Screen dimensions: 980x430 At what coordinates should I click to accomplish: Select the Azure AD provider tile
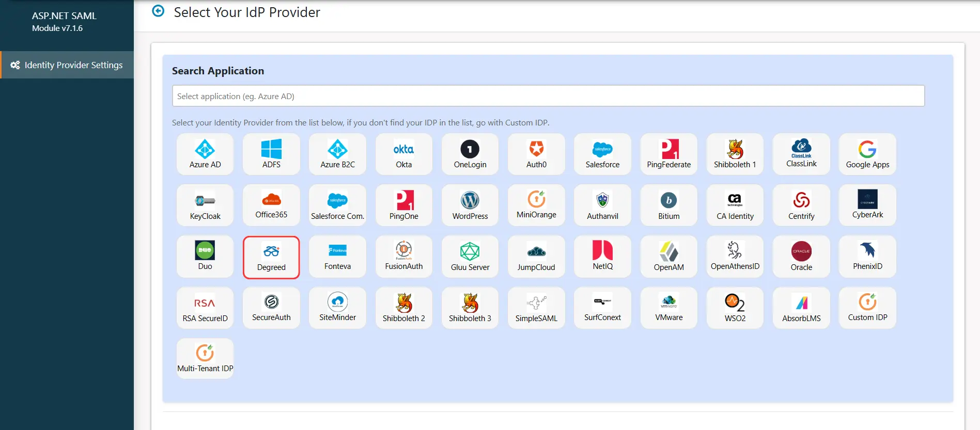coord(205,154)
